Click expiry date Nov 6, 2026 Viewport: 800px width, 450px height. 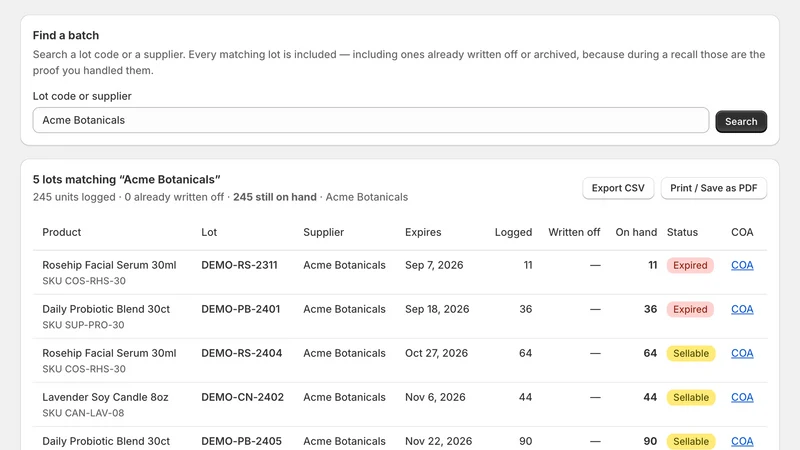[x=435, y=397]
